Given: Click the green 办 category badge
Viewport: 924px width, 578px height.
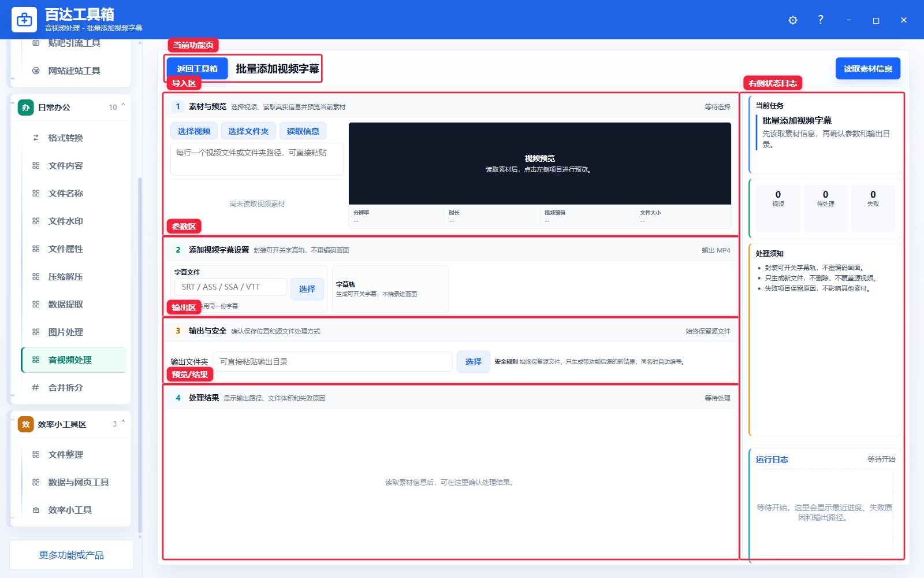Looking at the screenshot, I should [x=26, y=108].
